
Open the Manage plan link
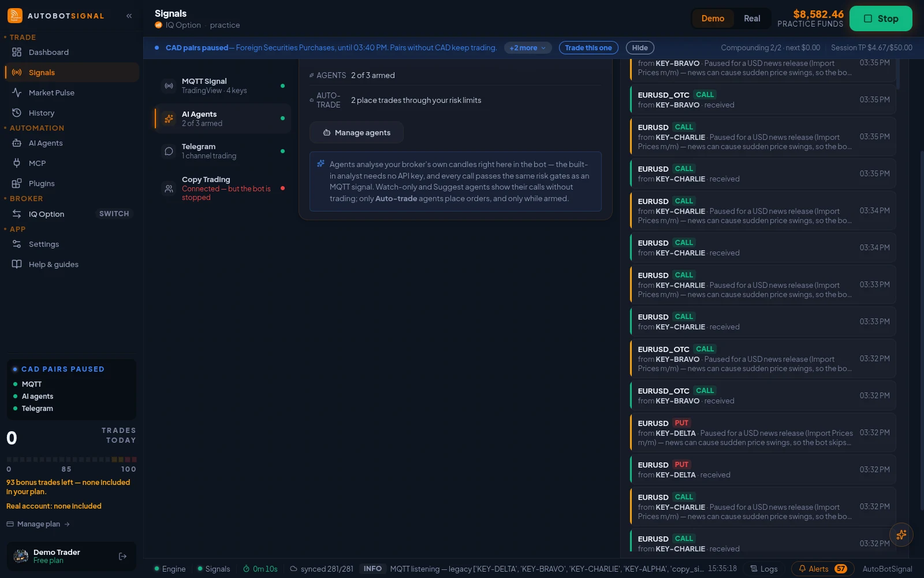point(38,524)
